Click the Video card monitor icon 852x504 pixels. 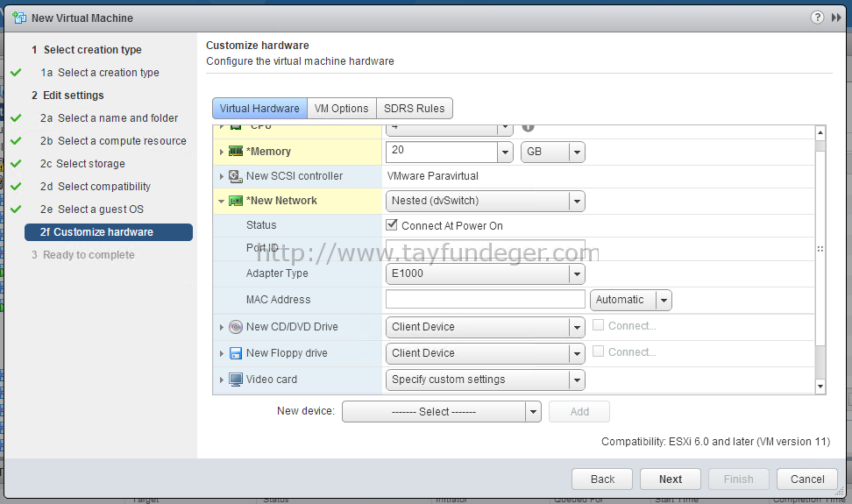coord(235,380)
